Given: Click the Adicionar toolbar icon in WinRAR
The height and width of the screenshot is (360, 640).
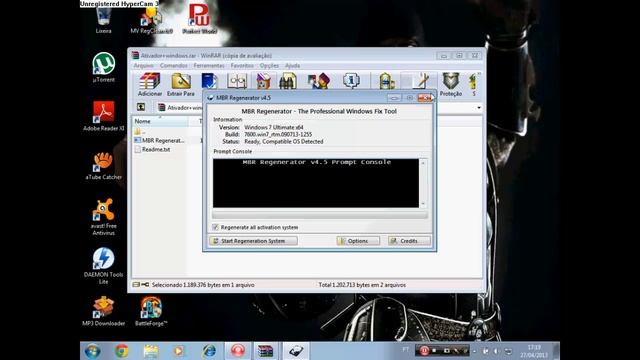Looking at the screenshot, I should pyautogui.click(x=149, y=84).
